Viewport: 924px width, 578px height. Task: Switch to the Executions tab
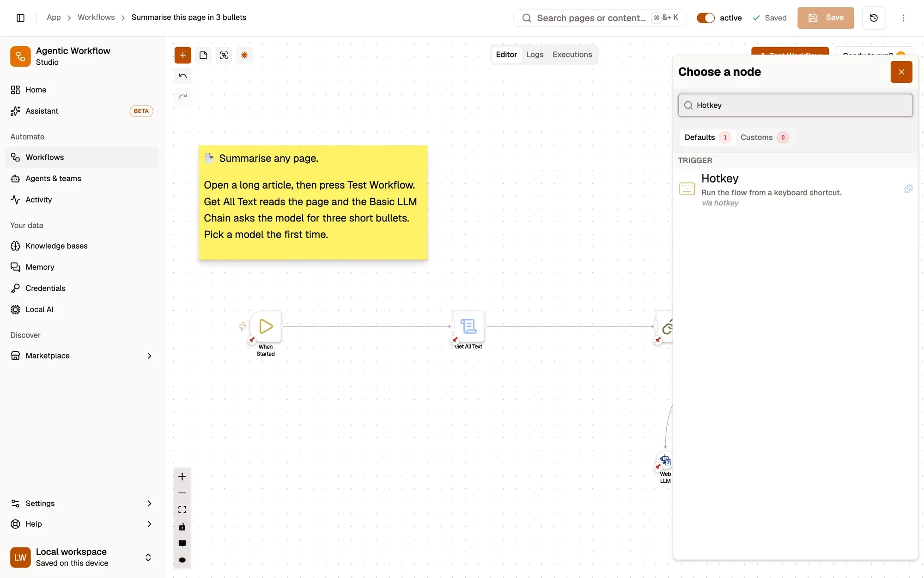572,55
